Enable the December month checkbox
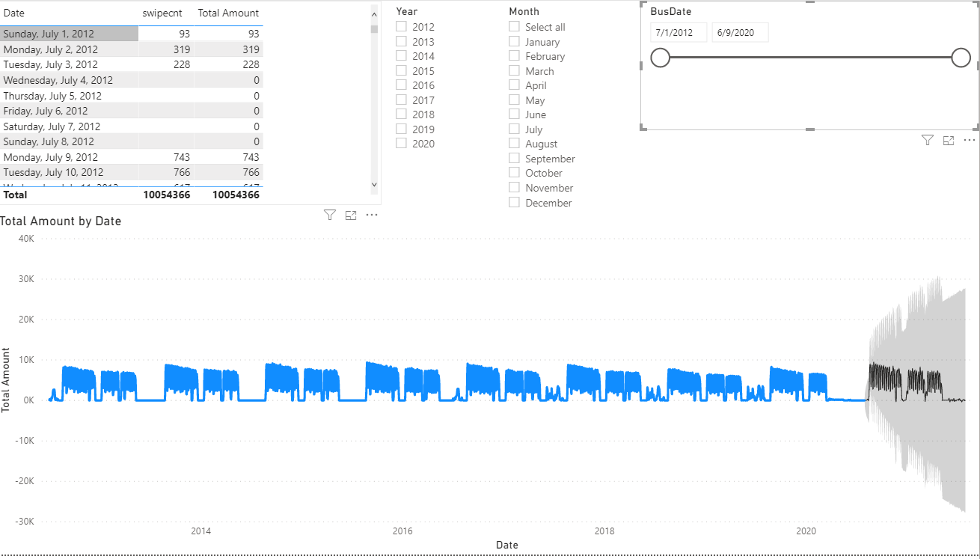The height and width of the screenshot is (559, 980). tap(515, 202)
